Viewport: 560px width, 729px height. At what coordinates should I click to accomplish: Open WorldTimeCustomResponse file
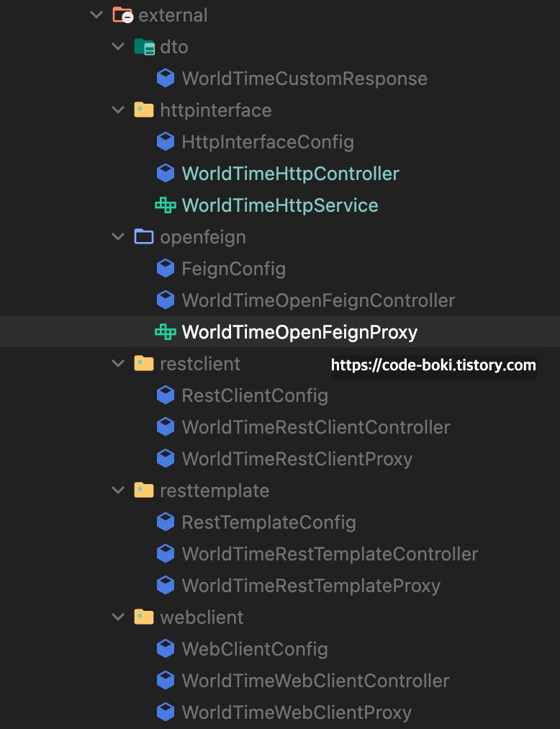coord(305,79)
